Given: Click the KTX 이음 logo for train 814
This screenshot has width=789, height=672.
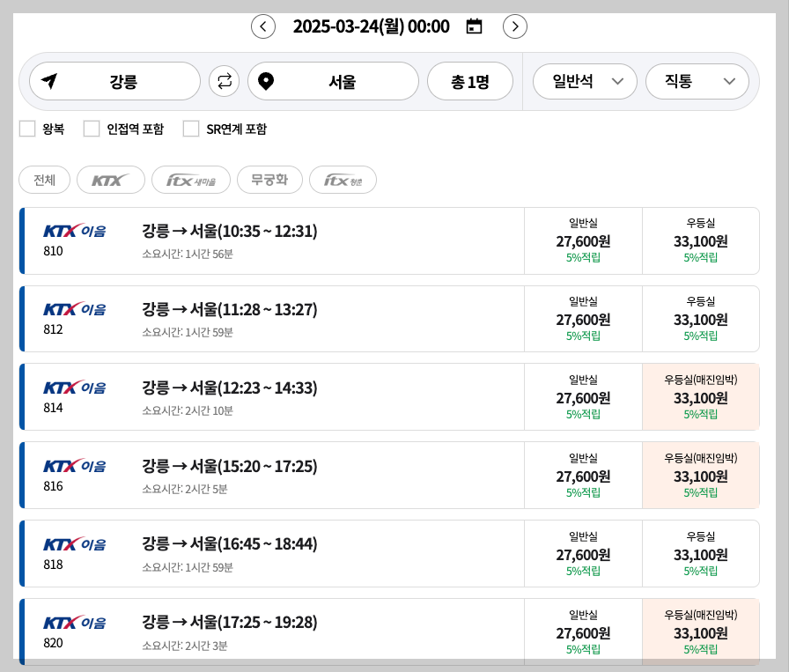Looking at the screenshot, I should click(75, 388).
